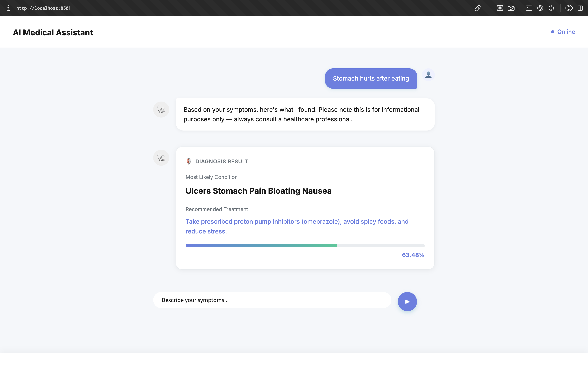Click the confidence progress bar
Screen dimensions: 588x369
(305, 246)
